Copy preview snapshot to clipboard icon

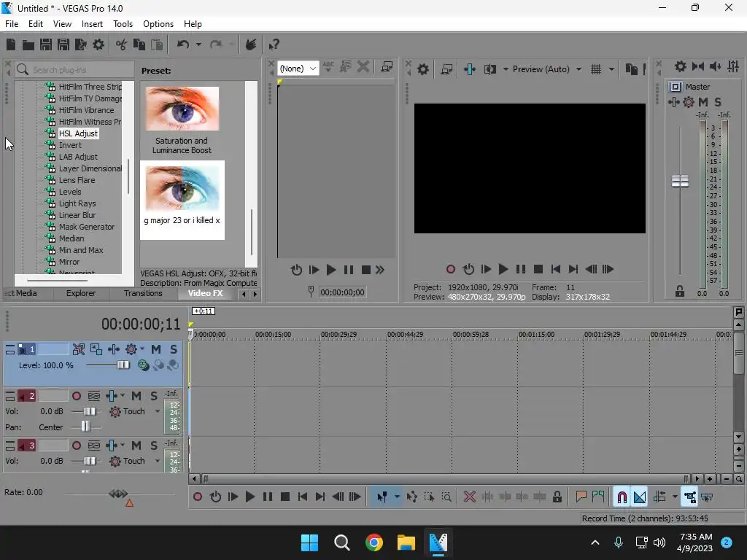(x=631, y=69)
